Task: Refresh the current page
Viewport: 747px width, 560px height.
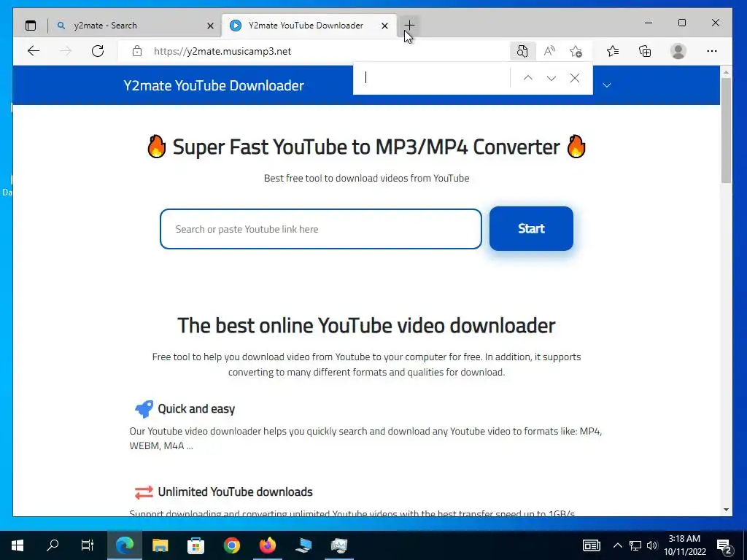Action: 98,51
